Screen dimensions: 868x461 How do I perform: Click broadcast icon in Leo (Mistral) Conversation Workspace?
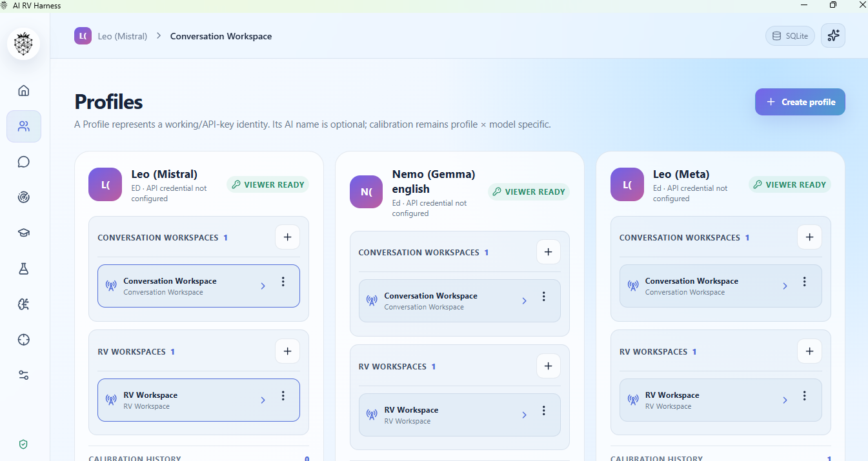111,286
